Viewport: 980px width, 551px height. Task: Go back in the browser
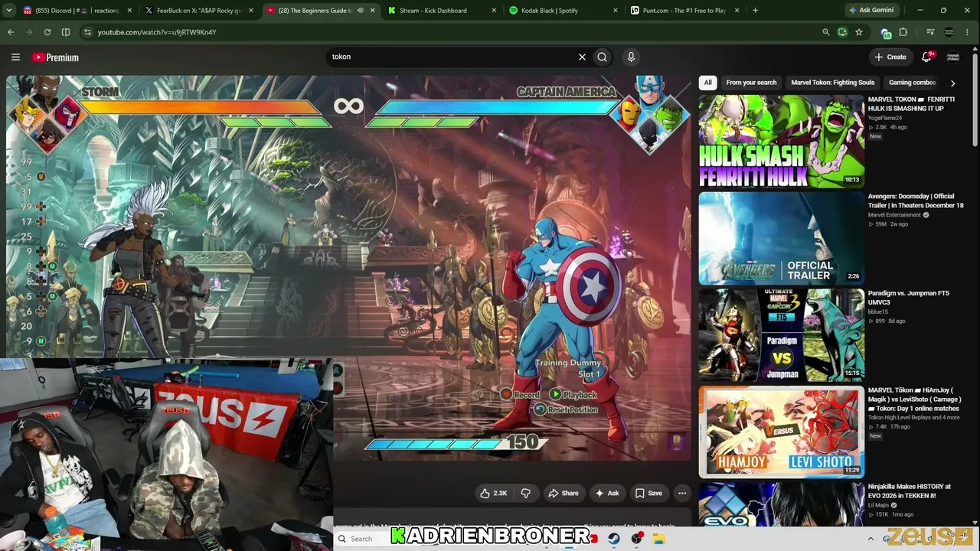[x=11, y=32]
